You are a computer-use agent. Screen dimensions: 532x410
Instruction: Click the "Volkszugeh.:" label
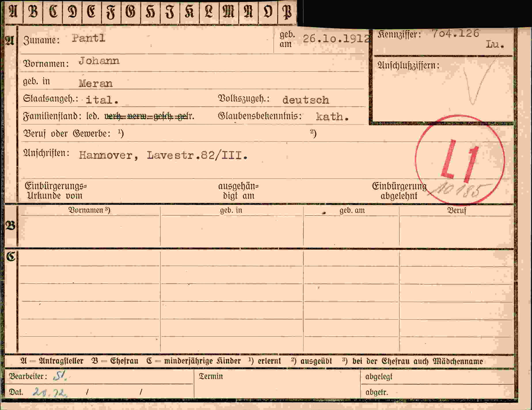[x=244, y=99]
